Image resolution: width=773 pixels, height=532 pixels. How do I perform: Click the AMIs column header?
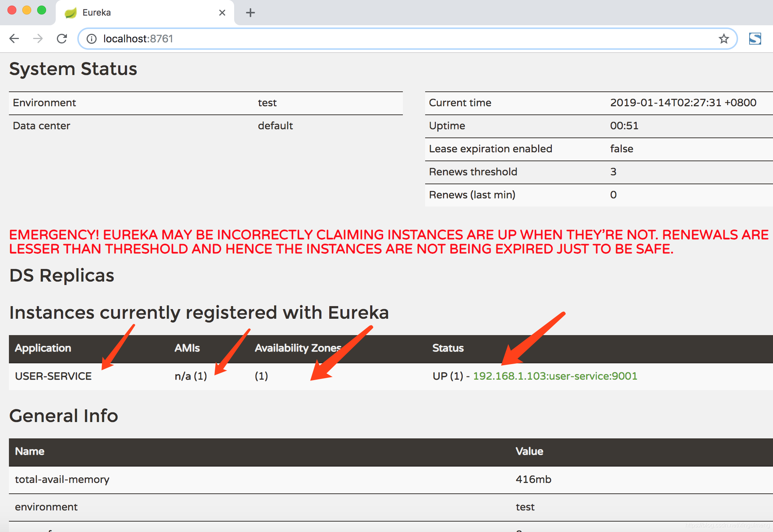point(187,348)
